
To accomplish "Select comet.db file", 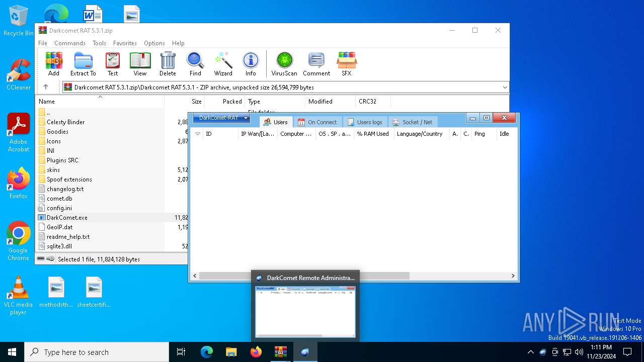I will pos(59,199).
